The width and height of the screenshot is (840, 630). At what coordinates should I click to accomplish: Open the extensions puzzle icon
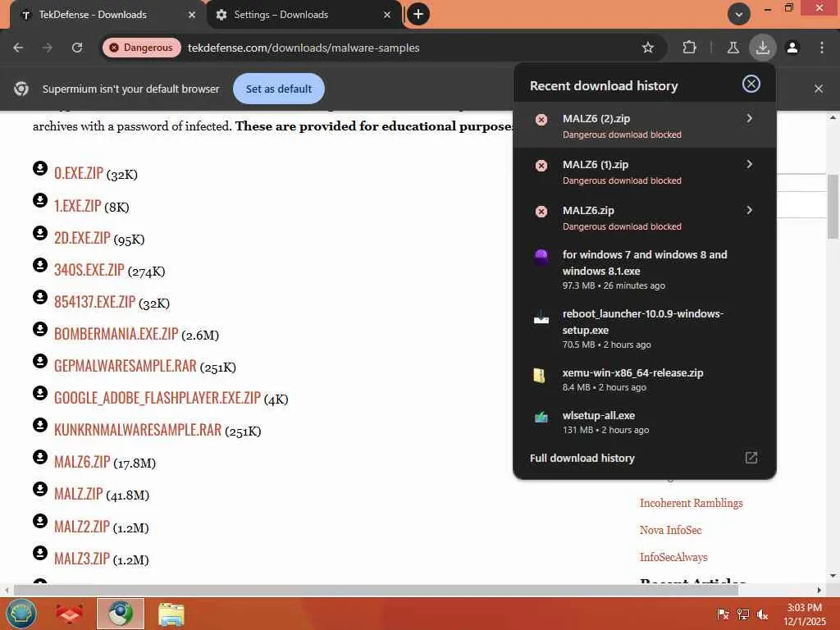[x=689, y=48]
